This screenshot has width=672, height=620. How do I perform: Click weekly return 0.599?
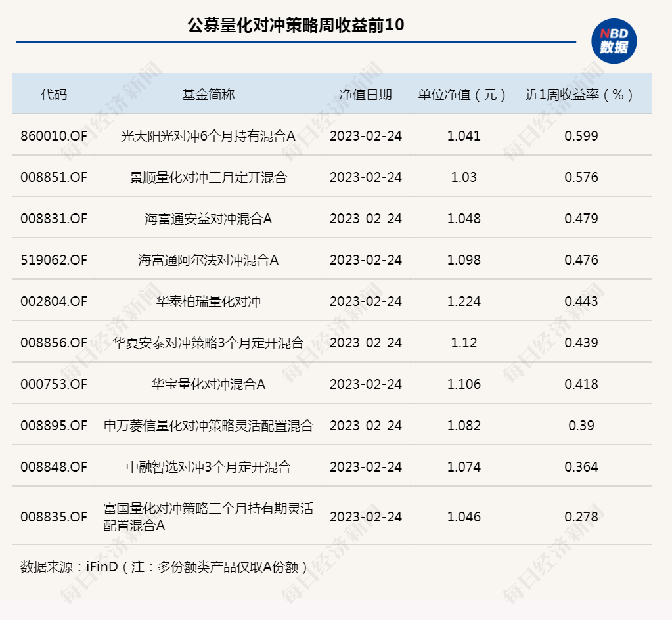pyautogui.click(x=581, y=136)
